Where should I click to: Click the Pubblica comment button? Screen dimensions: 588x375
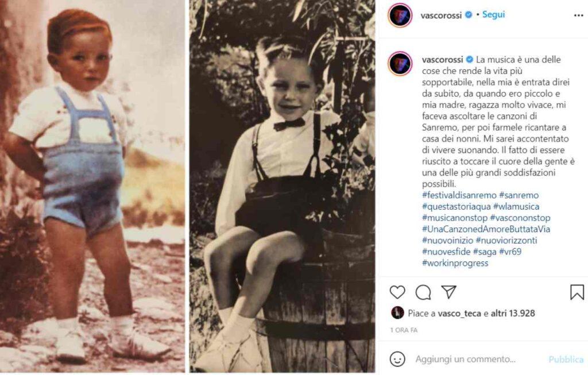566,359
